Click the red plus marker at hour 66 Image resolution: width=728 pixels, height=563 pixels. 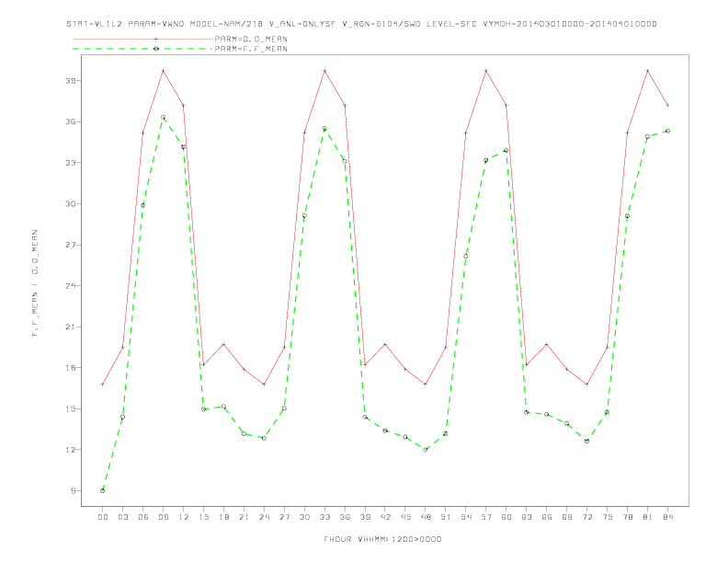[x=547, y=344]
